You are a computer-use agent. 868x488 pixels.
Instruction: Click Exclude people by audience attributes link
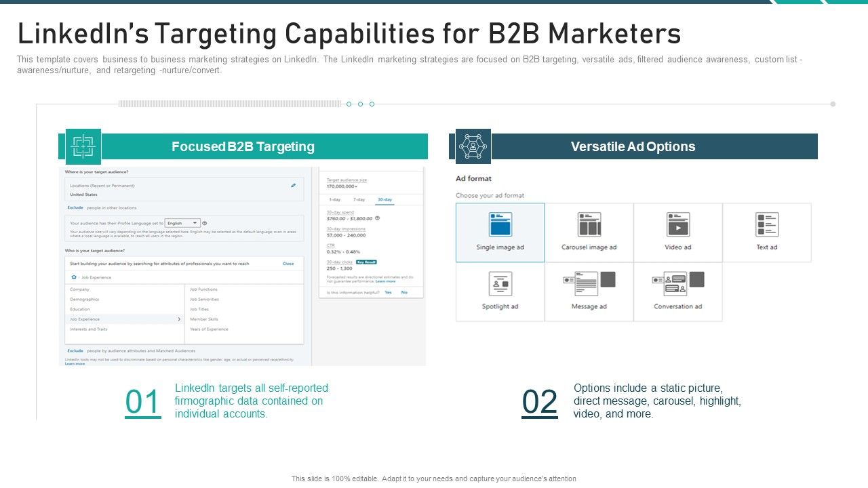[x=75, y=351]
